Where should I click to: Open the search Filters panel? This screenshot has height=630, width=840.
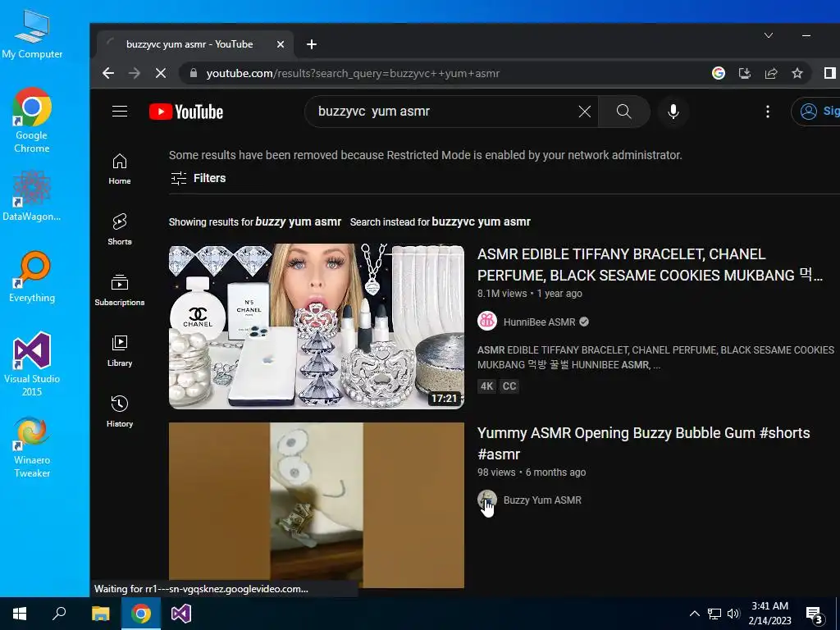199,178
